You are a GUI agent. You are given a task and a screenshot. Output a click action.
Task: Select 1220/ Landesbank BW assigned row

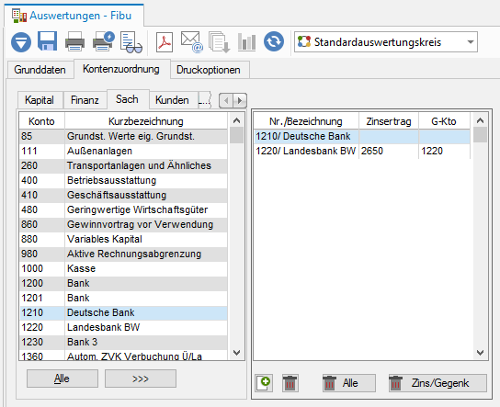coord(362,151)
